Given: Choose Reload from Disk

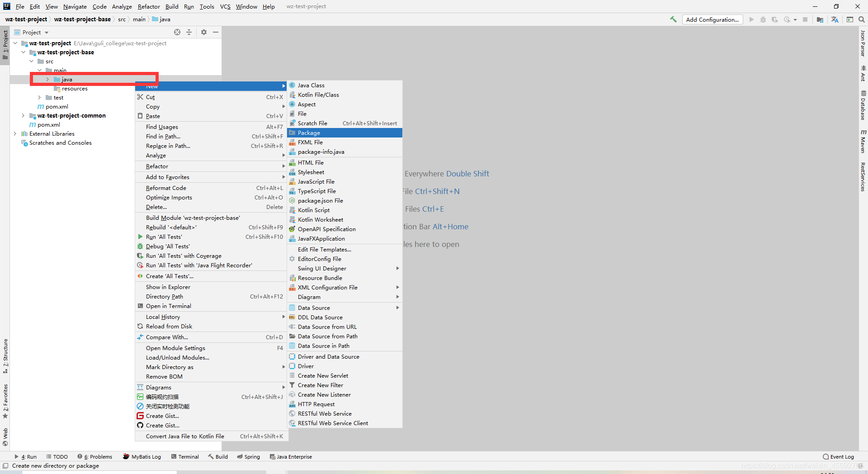Looking at the screenshot, I should (211, 326).
